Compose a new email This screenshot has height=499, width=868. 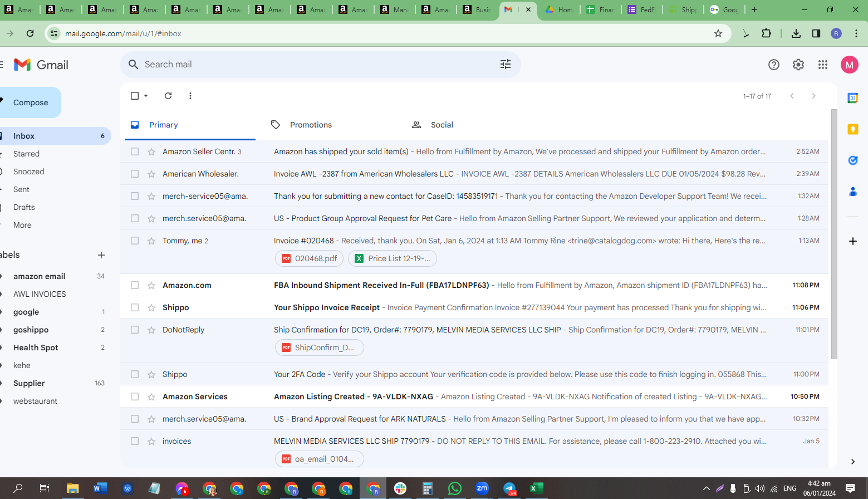[x=30, y=102]
